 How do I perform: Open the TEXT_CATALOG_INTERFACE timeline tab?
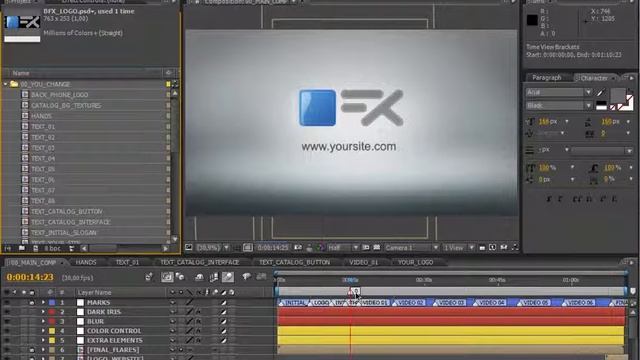[200, 262]
